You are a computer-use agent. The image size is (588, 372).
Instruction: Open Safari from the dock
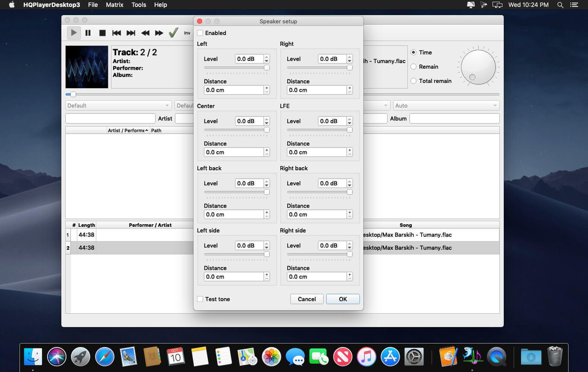tap(105, 357)
